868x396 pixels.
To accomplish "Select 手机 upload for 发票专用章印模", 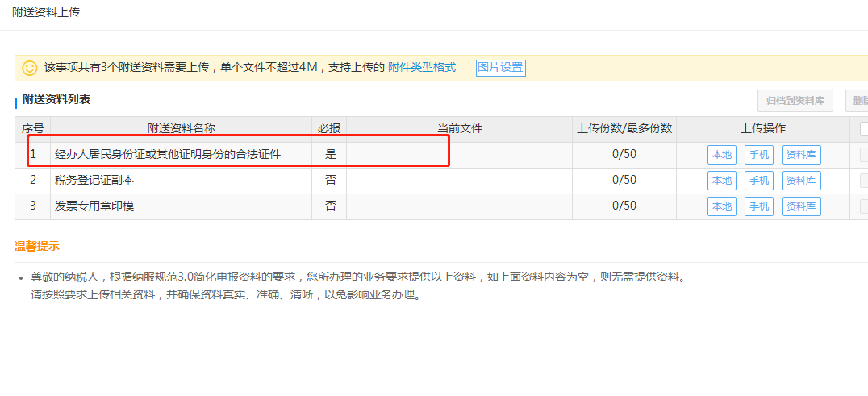I will [x=758, y=206].
